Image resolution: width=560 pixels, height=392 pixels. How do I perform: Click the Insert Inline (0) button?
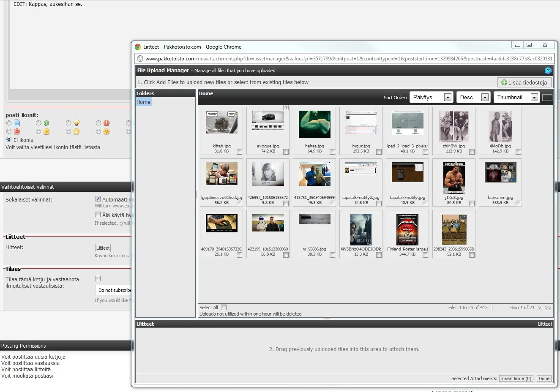[516, 378]
